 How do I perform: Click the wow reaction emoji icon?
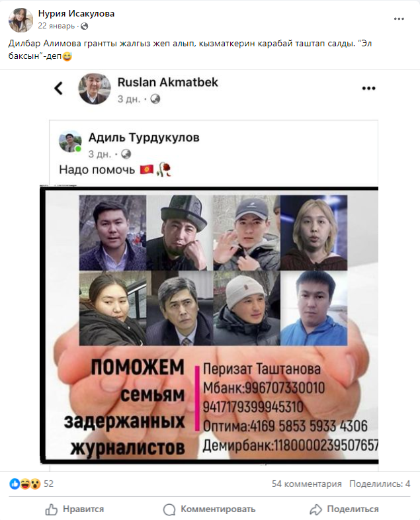tap(35, 484)
